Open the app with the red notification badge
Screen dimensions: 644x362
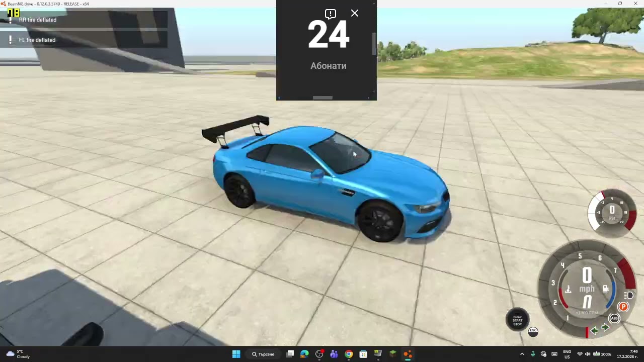click(319, 354)
